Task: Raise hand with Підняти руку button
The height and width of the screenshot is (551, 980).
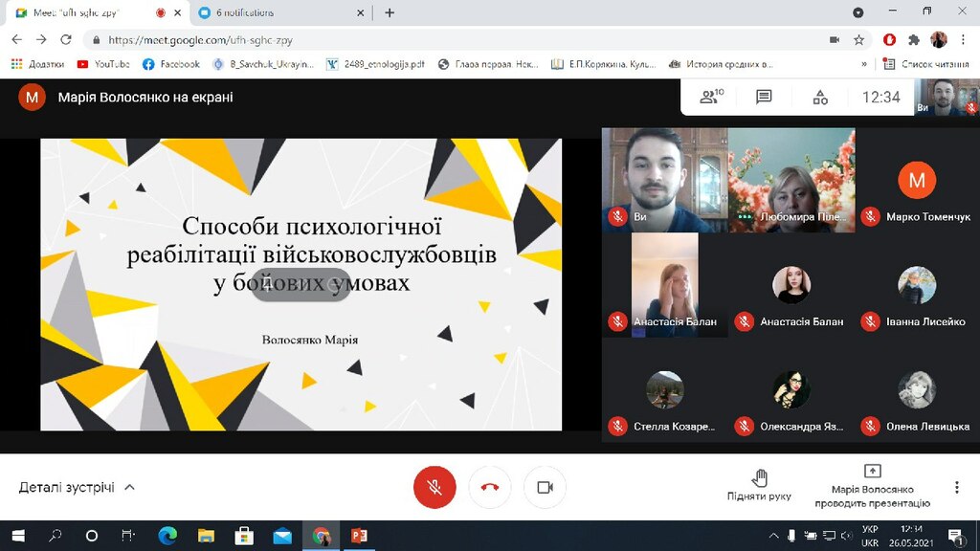Action: 759,485
